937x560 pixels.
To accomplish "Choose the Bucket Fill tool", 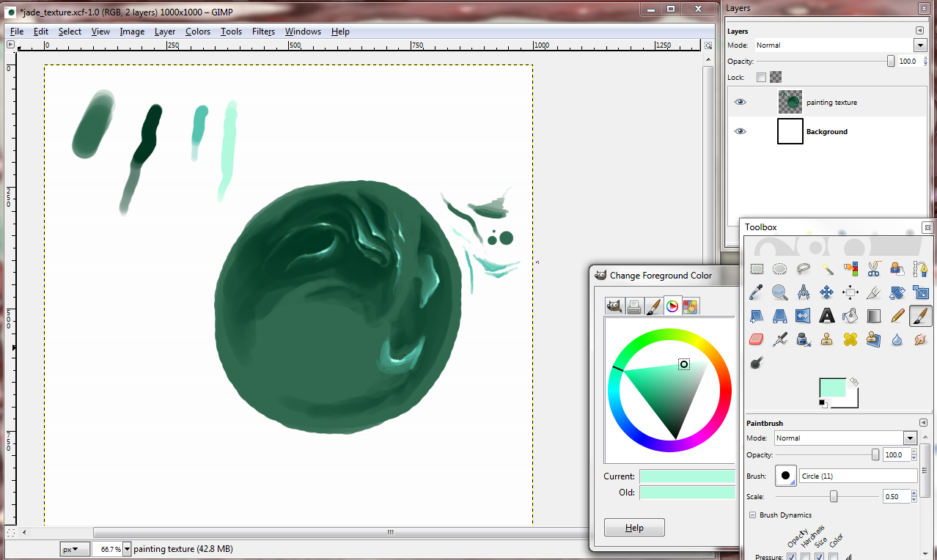I will (x=850, y=316).
